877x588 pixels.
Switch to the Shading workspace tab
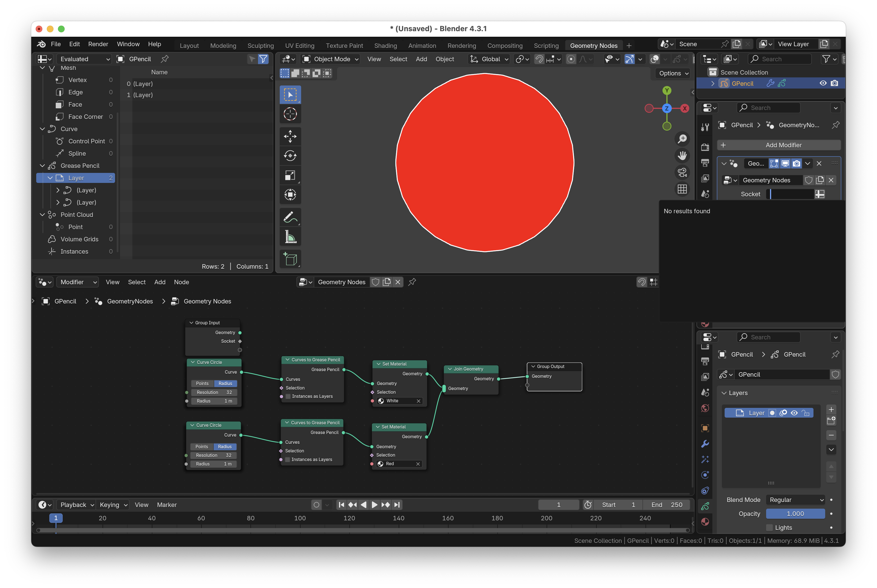pos(385,45)
